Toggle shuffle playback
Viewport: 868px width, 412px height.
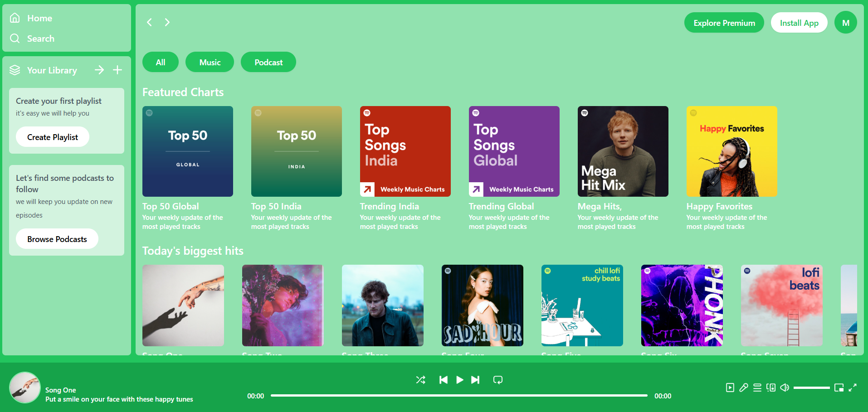tap(421, 380)
